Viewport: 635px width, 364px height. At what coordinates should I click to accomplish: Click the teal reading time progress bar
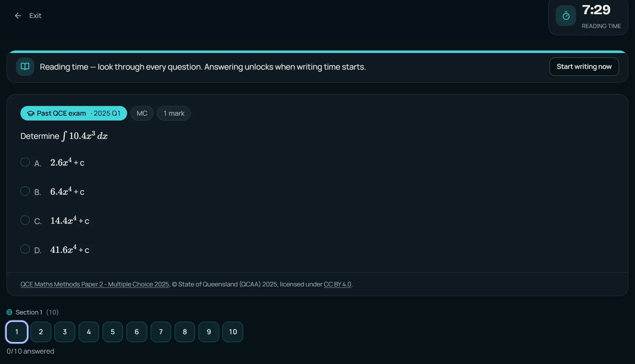click(x=317, y=52)
